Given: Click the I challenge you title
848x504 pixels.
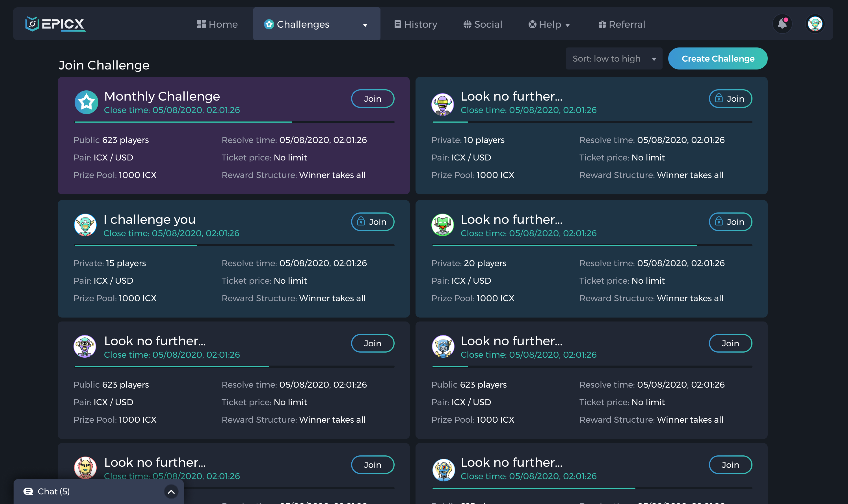Looking at the screenshot, I should tap(150, 220).
